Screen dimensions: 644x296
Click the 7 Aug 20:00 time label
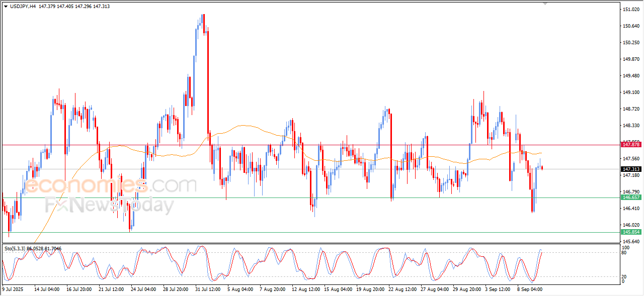[272, 289]
